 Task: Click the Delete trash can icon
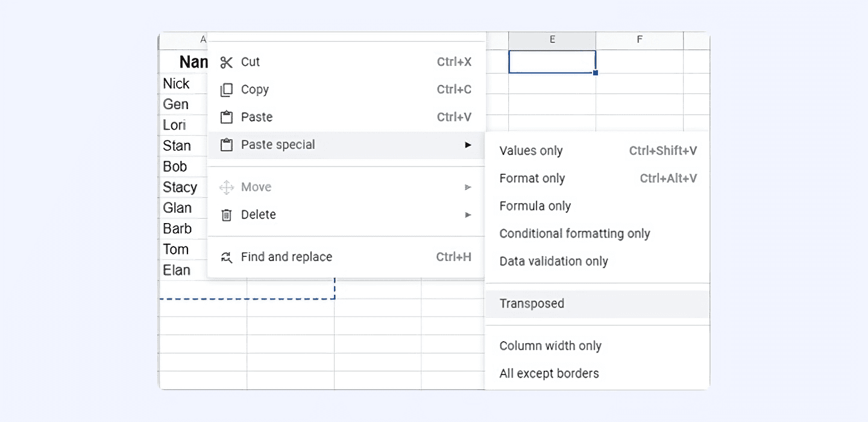227,215
